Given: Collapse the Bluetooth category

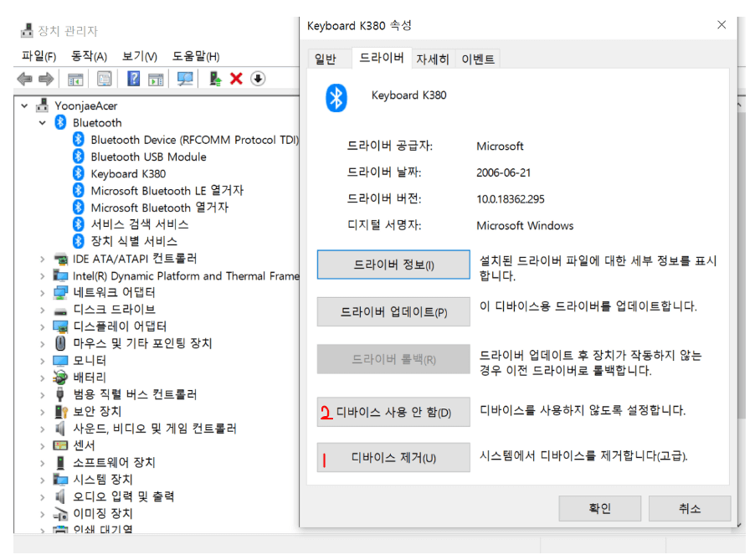Looking at the screenshot, I should tap(43, 123).
